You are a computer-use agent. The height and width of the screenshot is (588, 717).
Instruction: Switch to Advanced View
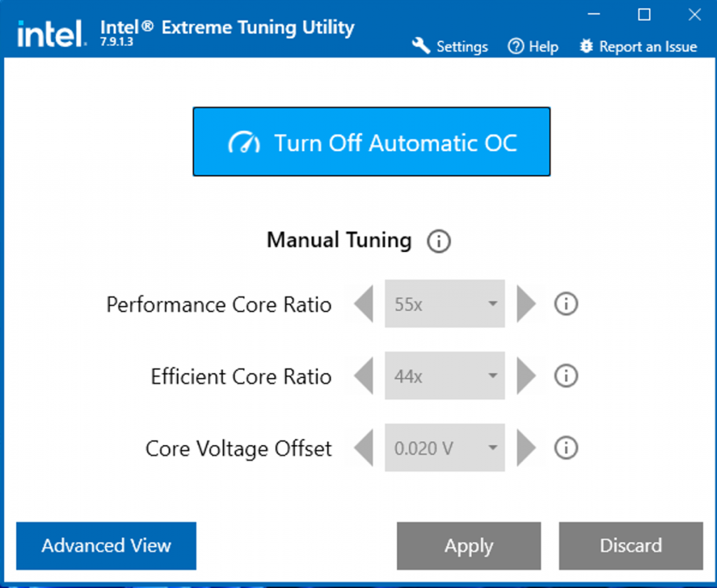[x=106, y=546]
